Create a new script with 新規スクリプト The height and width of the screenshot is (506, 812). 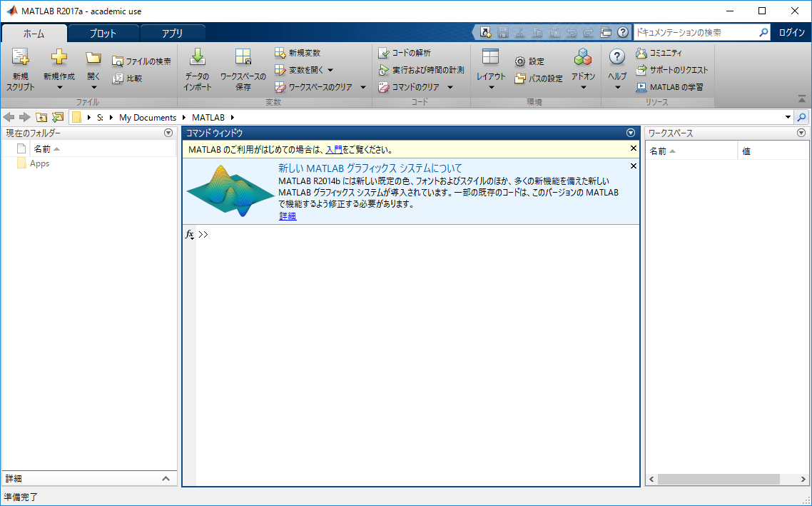[20, 69]
